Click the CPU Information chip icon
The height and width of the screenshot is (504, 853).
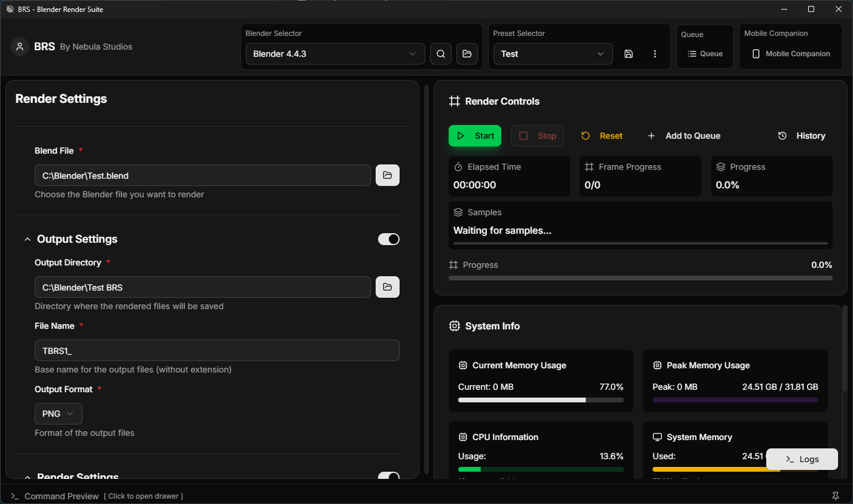click(x=463, y=437)
